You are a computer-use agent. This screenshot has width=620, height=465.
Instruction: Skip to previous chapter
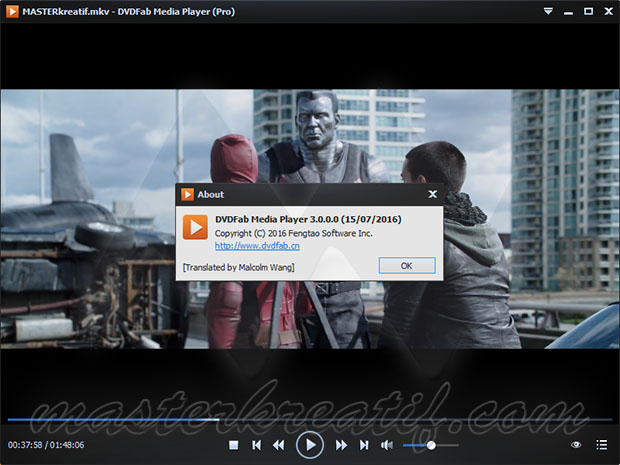tap(256, 445)
